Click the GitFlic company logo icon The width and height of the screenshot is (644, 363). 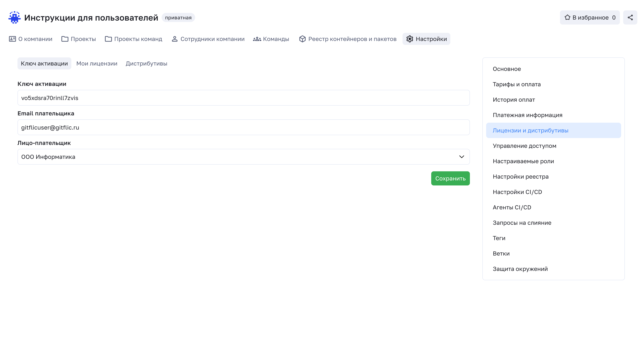[14, 17]
